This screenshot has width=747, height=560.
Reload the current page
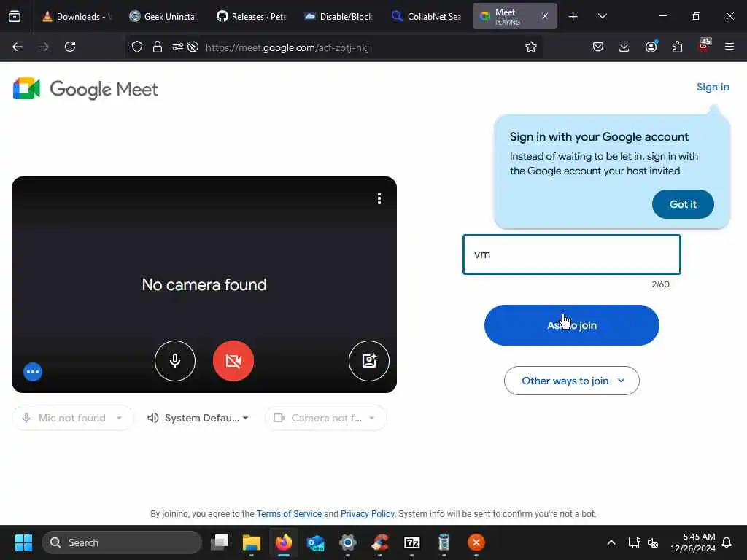click(70, 47)
